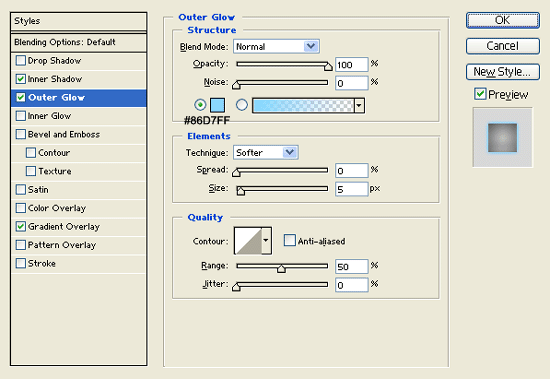This screenshot has height=379, width=550.
Task: Enable the Drop Shadow checkbox
Action: pyautogui.click(x=21, y=60)
